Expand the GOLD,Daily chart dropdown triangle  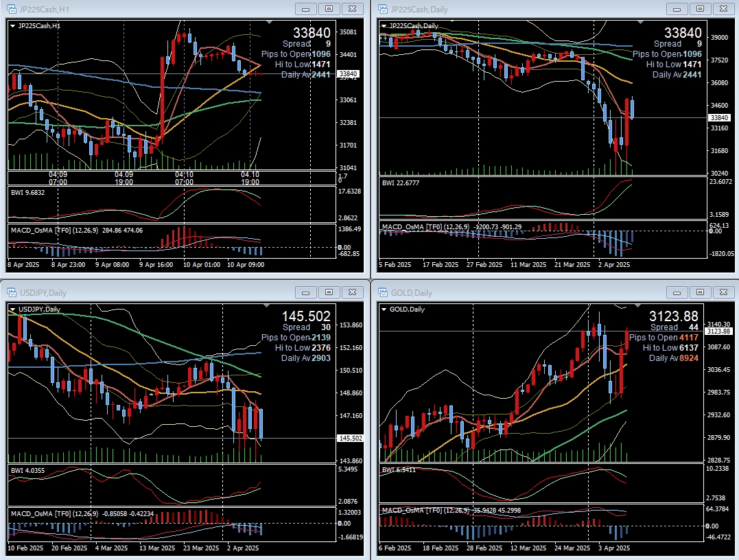tap(384, 310)
